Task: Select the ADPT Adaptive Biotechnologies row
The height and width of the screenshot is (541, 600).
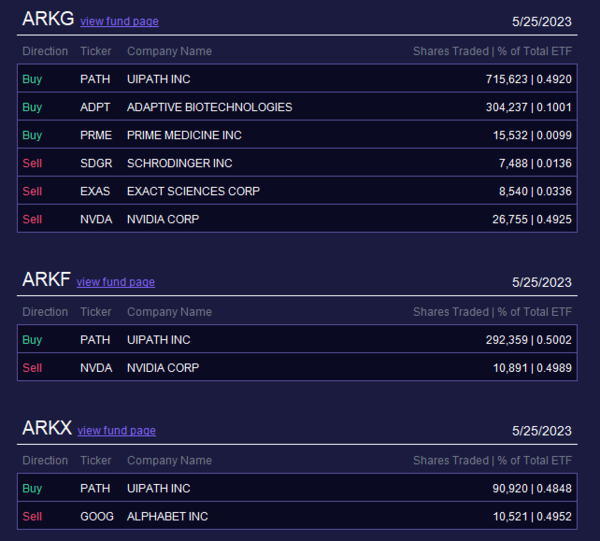Action: click(x=297, y=107)
